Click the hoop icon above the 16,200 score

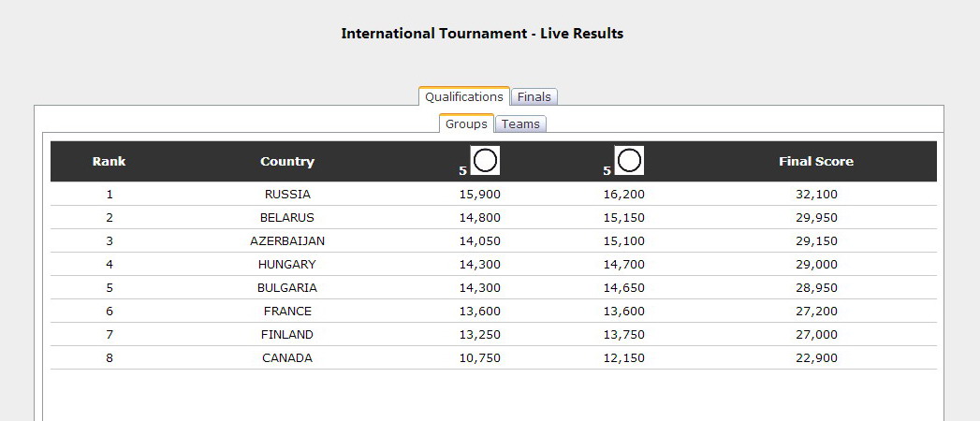[629, 161]
